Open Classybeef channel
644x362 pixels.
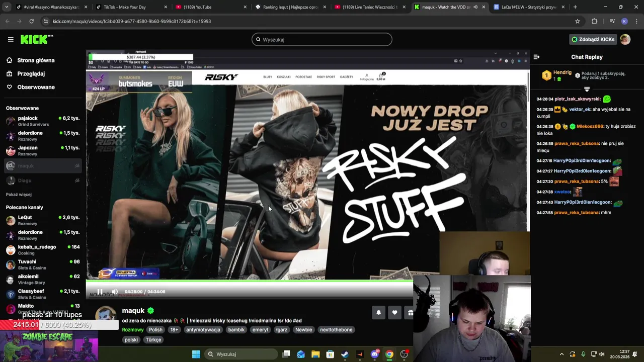click(43, 294)
